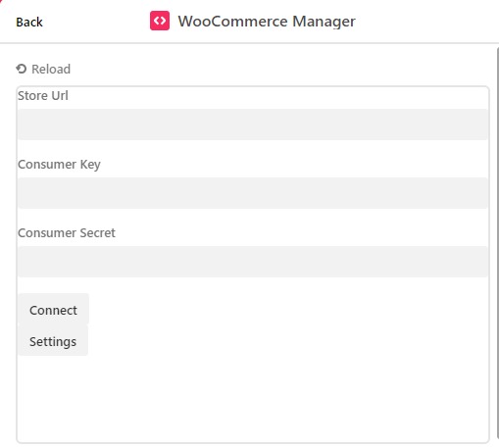The height and width of the screenshot is (448, 499).
Task: Click the Reload arrow icon
Action: pos(22,69)
